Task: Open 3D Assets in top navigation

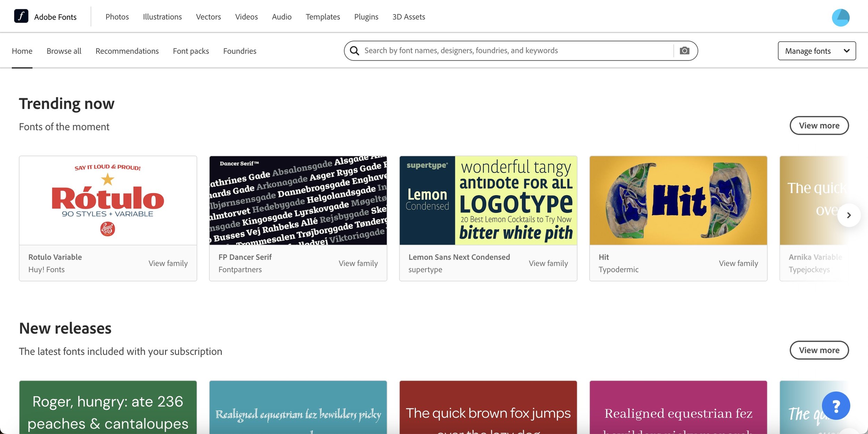Action: 409,17
